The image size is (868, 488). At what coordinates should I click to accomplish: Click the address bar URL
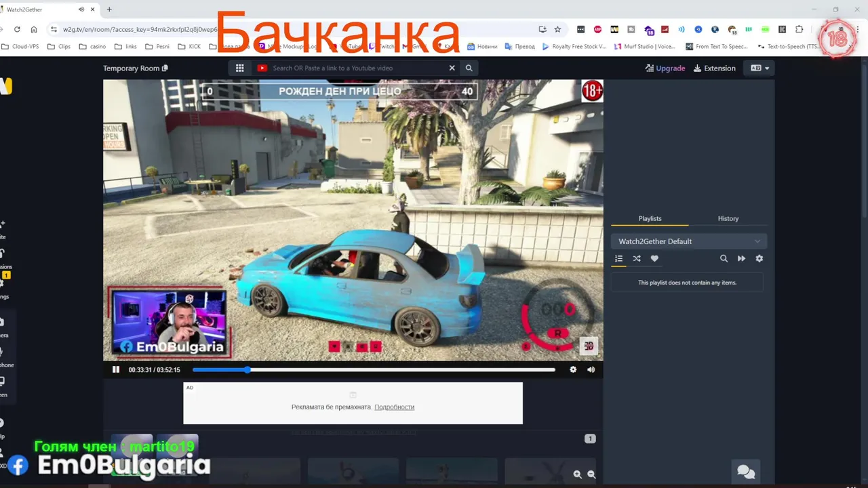point(140,29)
